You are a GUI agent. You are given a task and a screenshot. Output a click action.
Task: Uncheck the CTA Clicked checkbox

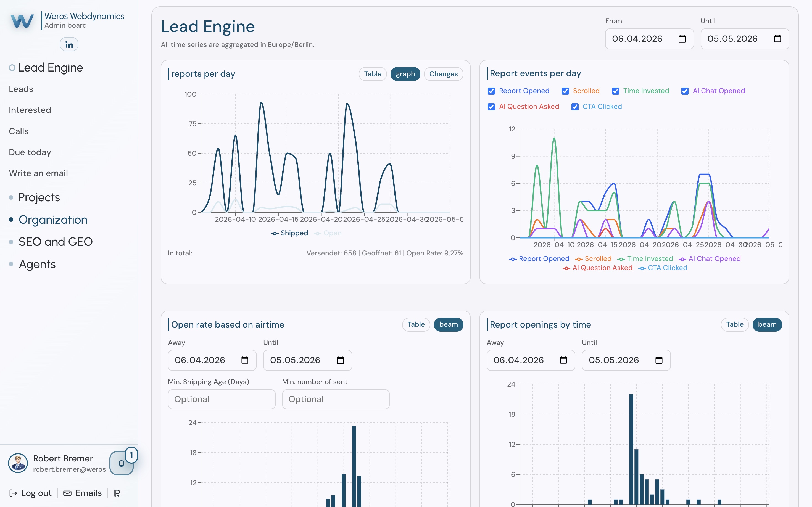pyautogui.click(x=575, y=107)
